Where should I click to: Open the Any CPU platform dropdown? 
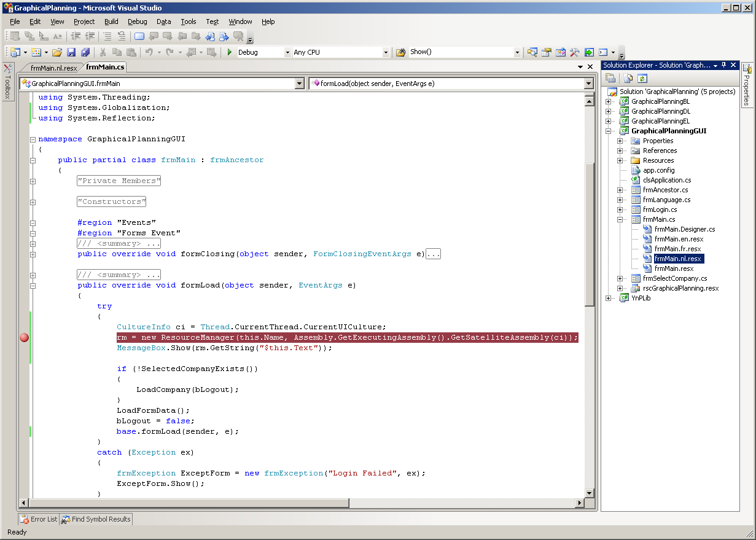[384, 52]
